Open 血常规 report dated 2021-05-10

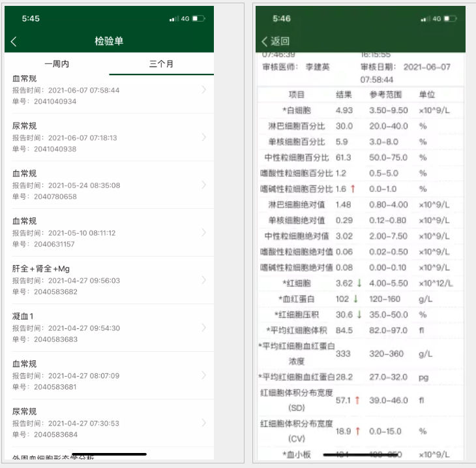(x=109, y=232)
